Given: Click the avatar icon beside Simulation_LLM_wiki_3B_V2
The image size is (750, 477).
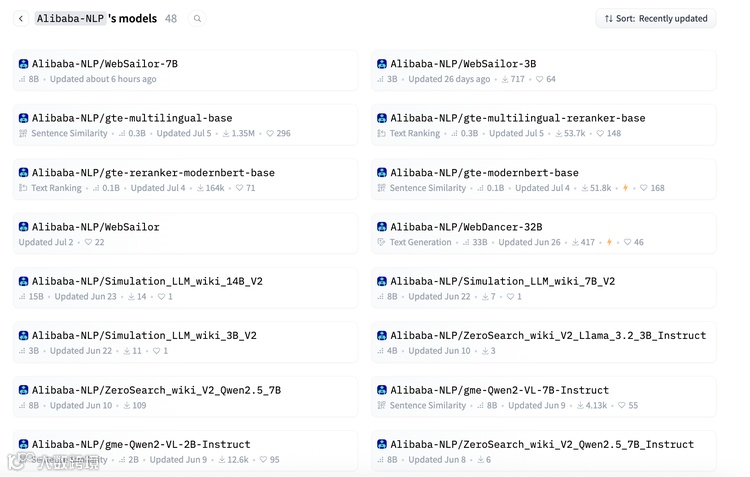Looking at the screenshot, I should tap(23, 335).
